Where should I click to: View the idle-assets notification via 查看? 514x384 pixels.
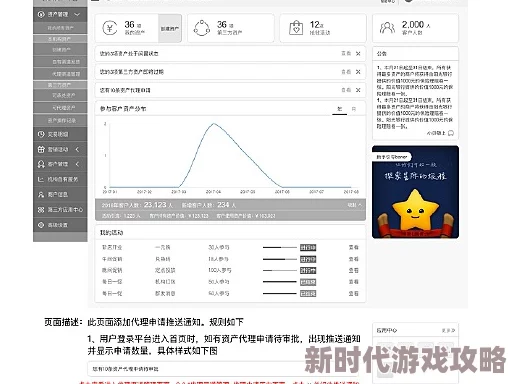[x=346, y=53]
